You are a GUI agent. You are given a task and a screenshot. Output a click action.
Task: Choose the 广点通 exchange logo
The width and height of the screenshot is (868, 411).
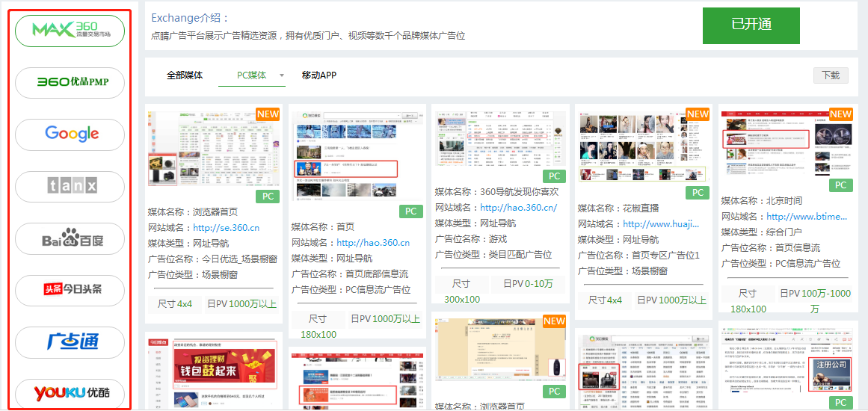pos(70,342)
